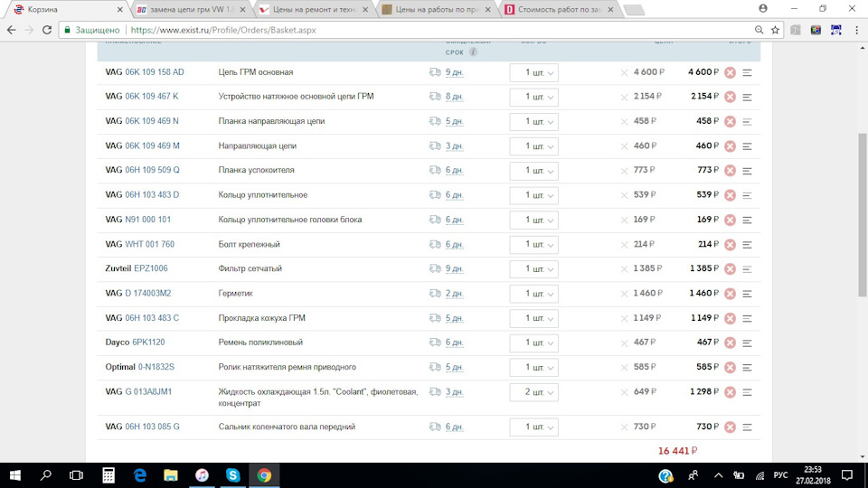This screenshot has height=488, width=868.
Task: Open part link 6PK1120
Action: click(x=148, y=342)
